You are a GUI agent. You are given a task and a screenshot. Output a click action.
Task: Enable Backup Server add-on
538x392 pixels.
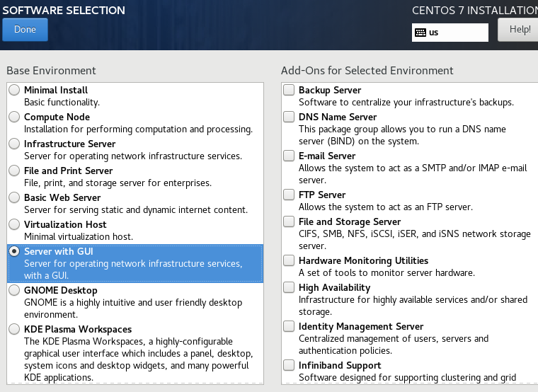(289, 91)
